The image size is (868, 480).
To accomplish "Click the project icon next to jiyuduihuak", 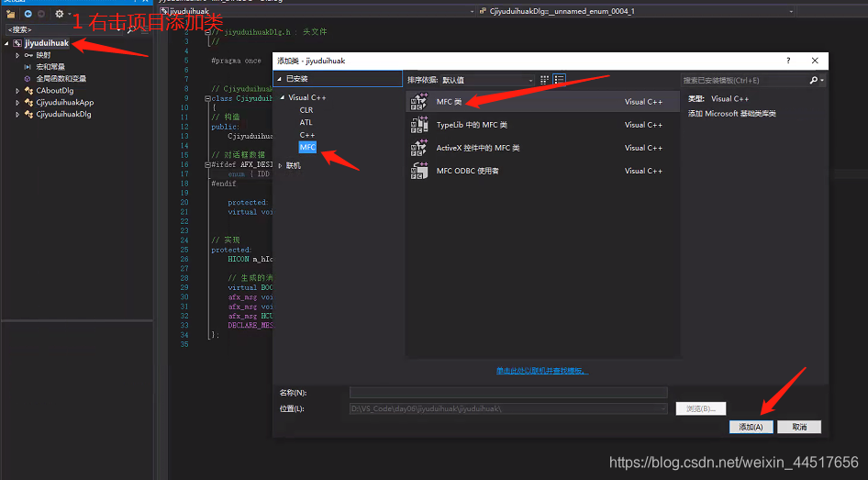I will click(x=17, y=43).
